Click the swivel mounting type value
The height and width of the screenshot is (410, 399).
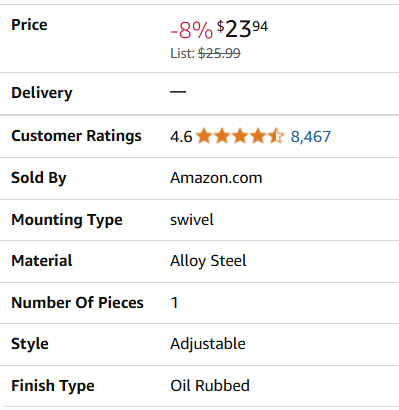(x=192, y=220)
